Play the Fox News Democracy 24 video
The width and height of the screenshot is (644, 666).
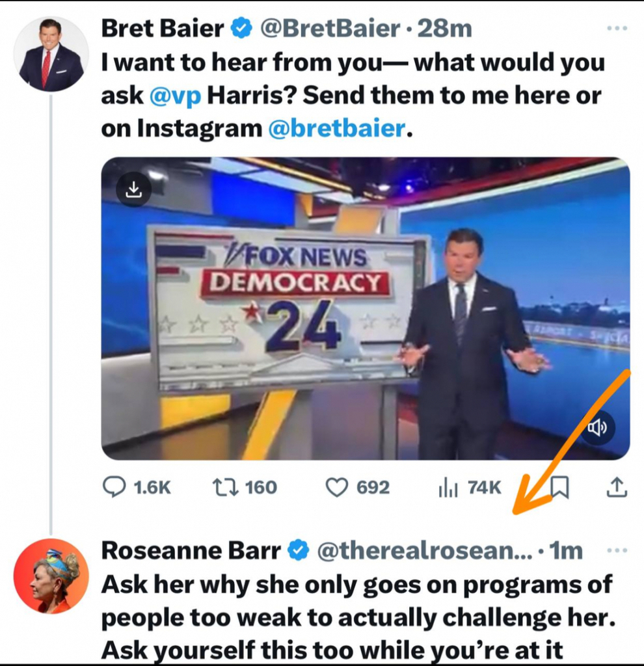[366, 308]
